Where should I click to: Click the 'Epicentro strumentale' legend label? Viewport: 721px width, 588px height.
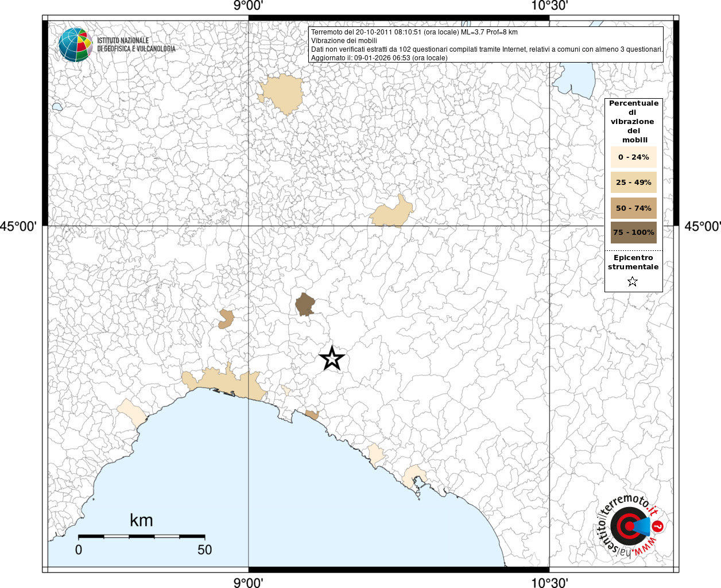click(633, 262)
